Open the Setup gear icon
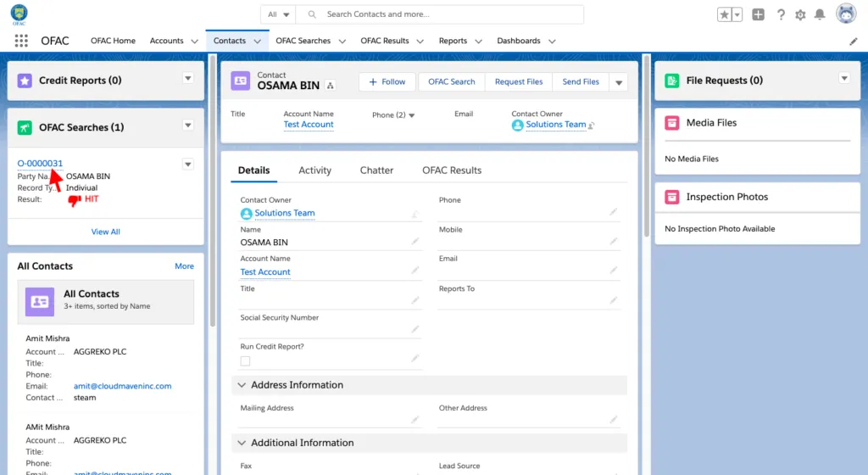This screenshot has width=868, height=475. tap(800, 15)
